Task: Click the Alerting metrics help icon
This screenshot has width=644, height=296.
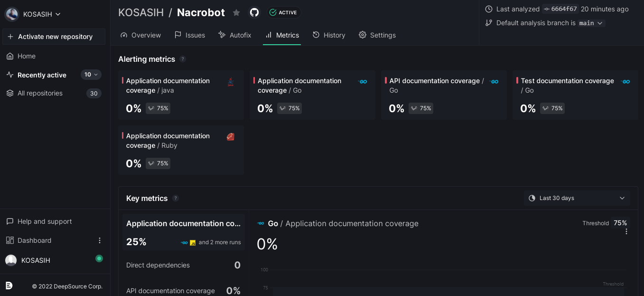Action: (183, 59)
